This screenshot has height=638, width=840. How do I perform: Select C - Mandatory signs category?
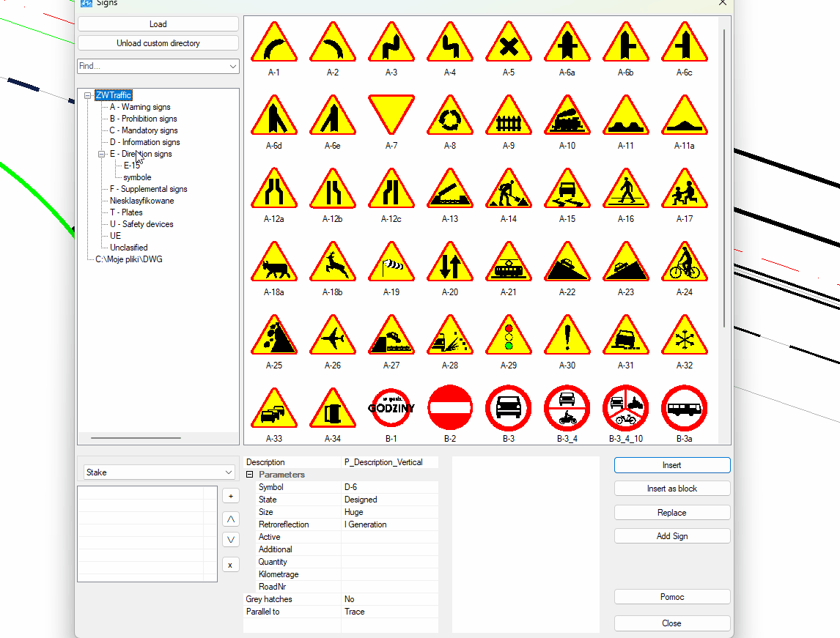click(144, 130)
